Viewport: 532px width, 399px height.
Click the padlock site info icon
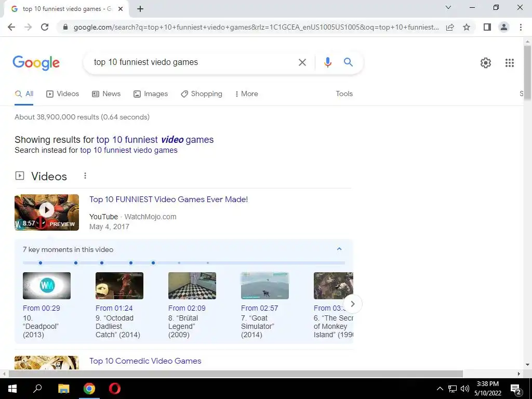(65, 27)
